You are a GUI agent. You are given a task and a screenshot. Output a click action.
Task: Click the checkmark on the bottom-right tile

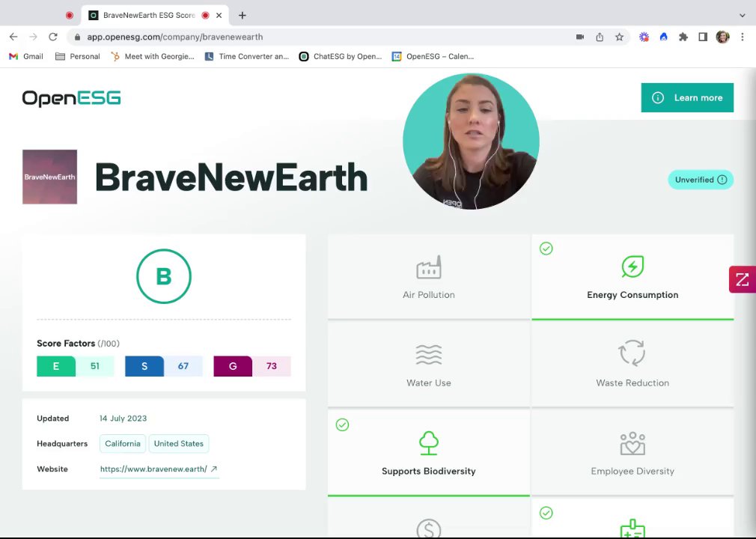[x=546, y=513]
